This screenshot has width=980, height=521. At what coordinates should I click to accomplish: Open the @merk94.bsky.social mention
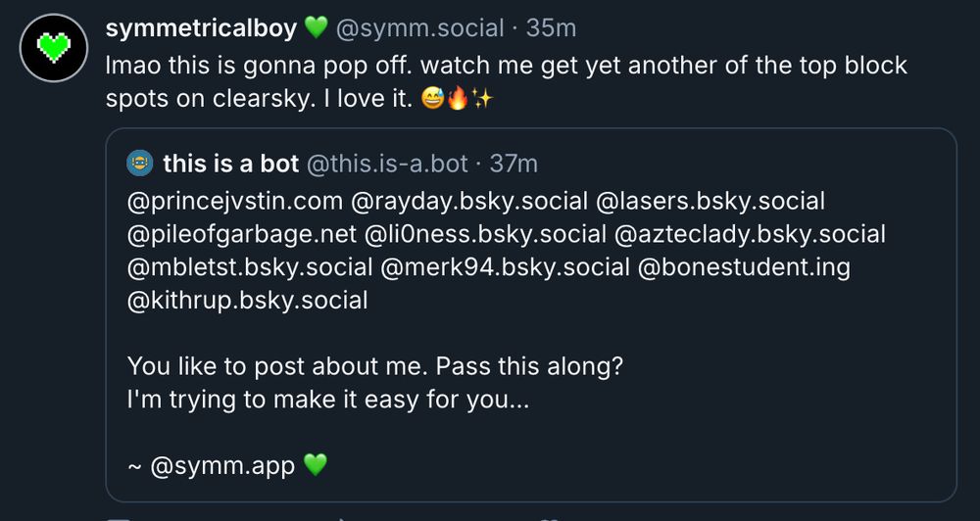[505, 267]
